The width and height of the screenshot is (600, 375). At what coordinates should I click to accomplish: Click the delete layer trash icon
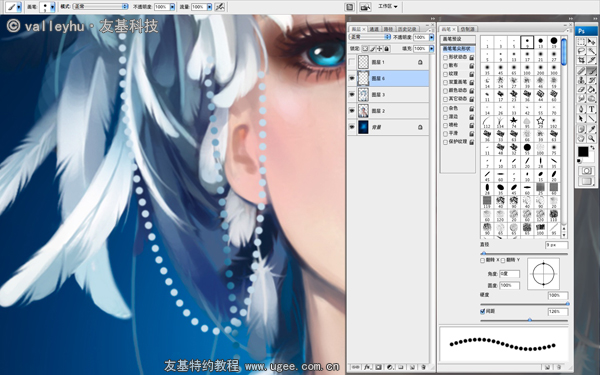(424, 367)
